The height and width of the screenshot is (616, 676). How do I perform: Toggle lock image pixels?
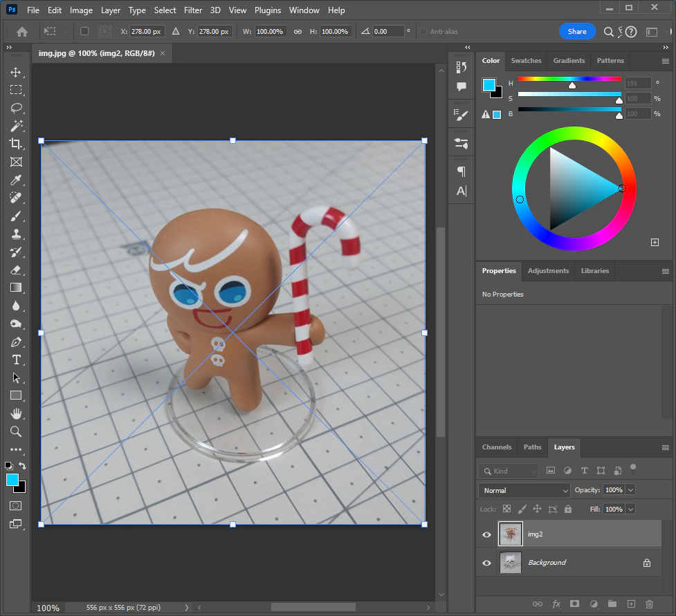[522, 509]
